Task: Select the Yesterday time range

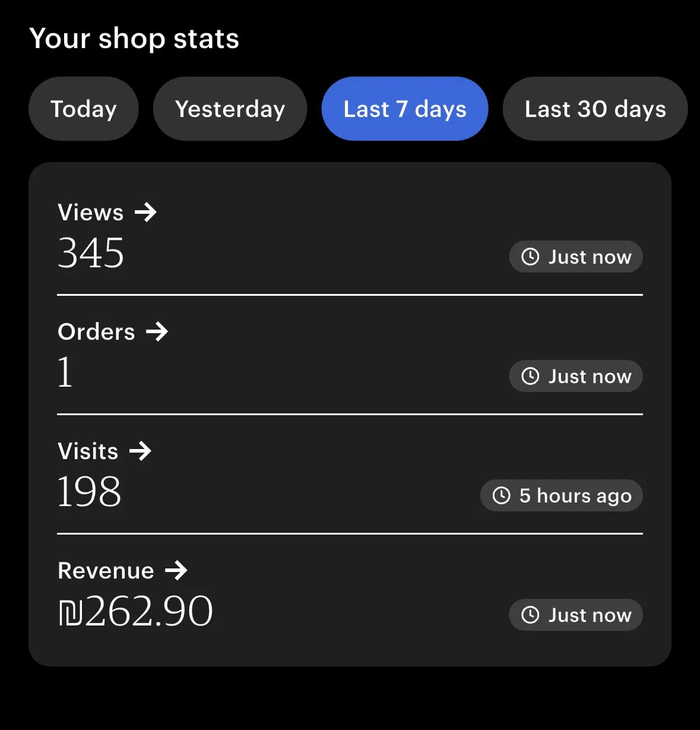Action: (x=230, y=109)
